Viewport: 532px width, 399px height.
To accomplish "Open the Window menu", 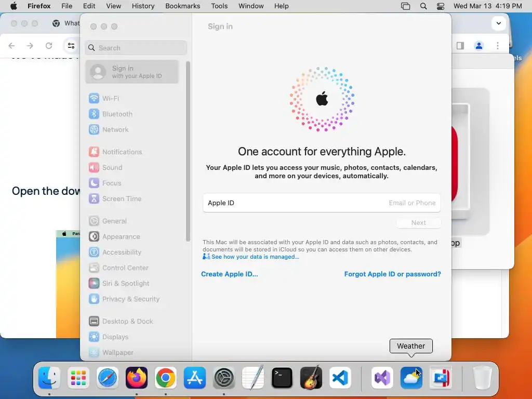I will tap(251, 6).
